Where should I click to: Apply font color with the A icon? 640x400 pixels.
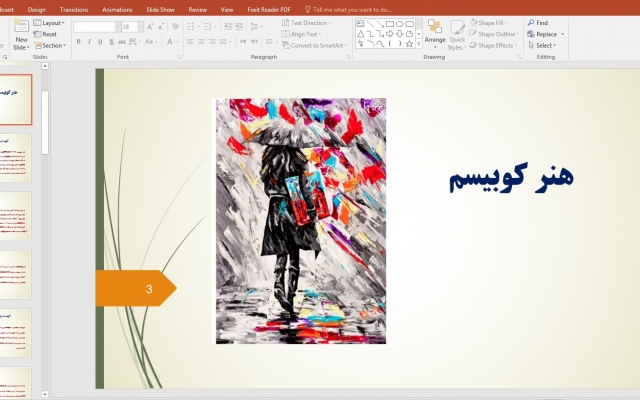click(x=170, y=42)
